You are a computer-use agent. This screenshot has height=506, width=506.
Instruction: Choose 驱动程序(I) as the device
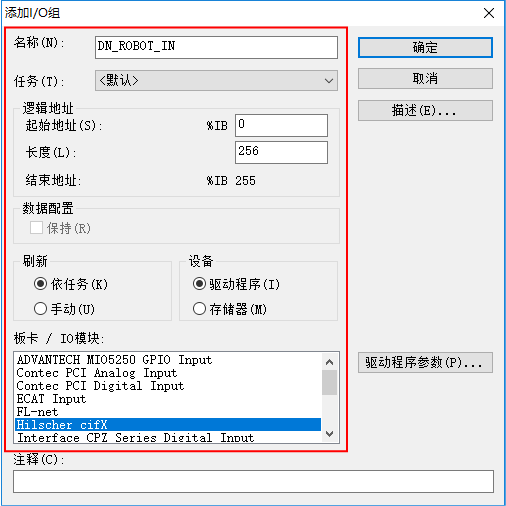tap(199, 284)
